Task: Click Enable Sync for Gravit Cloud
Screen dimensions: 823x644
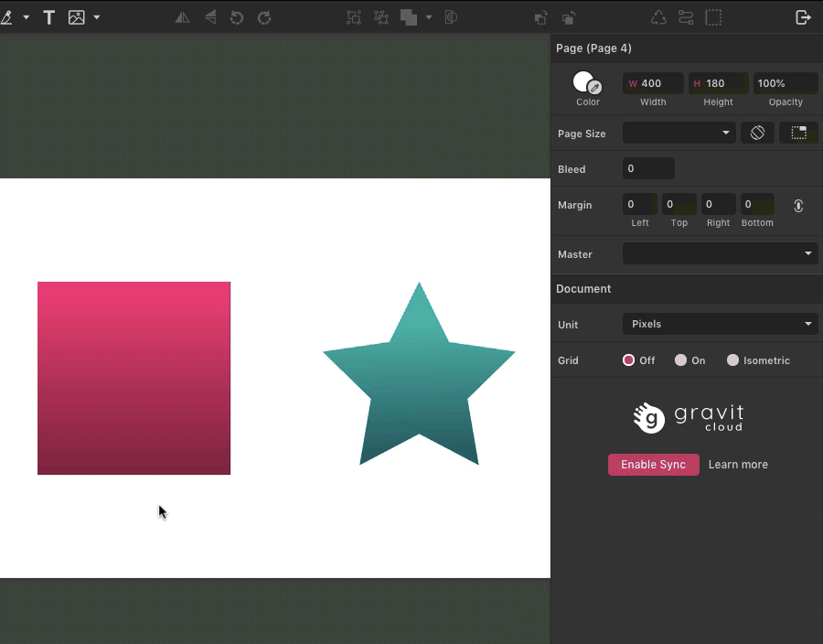Action: (x=653, y=464)
